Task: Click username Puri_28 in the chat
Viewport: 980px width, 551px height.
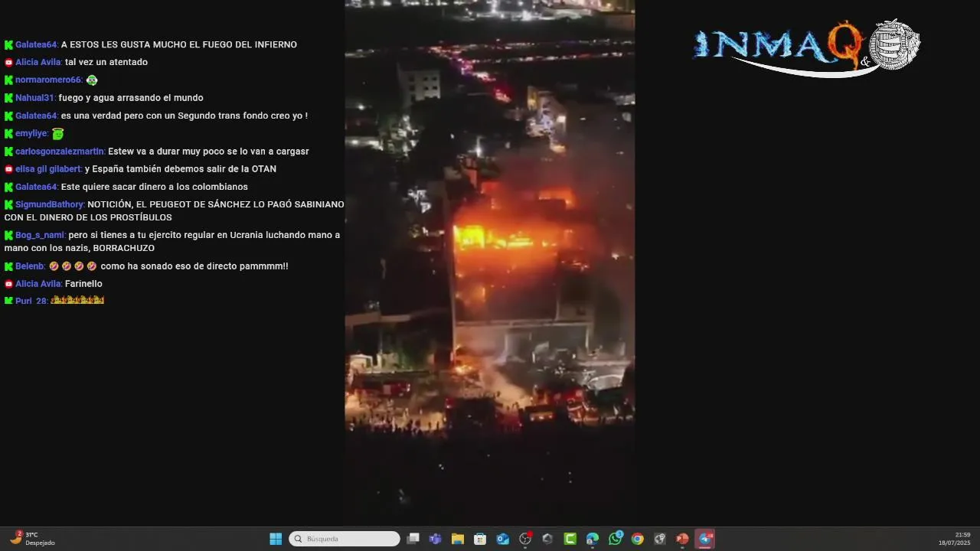Action: [x=31, y=301]
